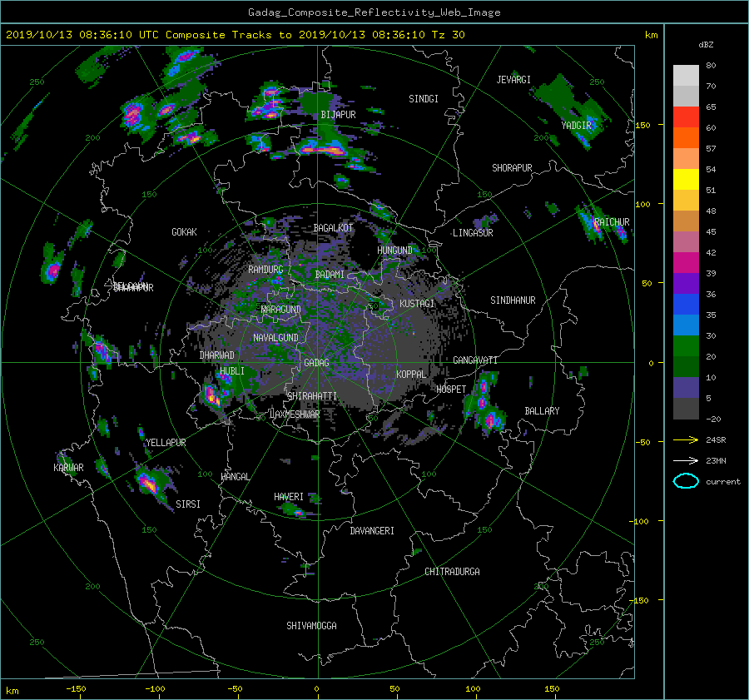Click the magenta 39 dBZ legend color
This screenshot has height=700, width=749.
(686, 262)
